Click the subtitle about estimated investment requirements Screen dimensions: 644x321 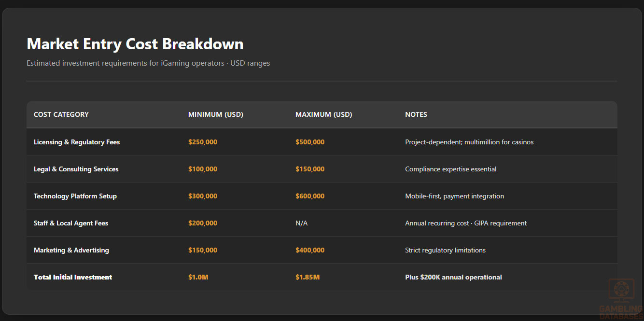click(x=148, y=63)
